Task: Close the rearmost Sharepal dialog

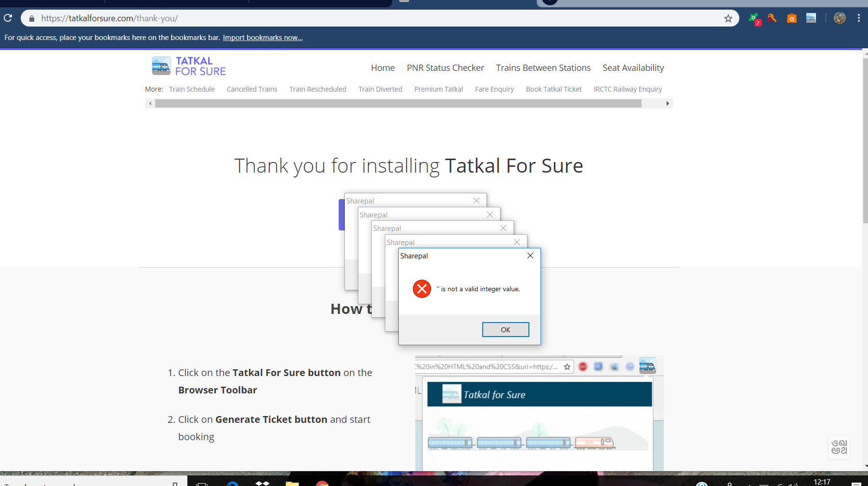Action: [476, 201]
